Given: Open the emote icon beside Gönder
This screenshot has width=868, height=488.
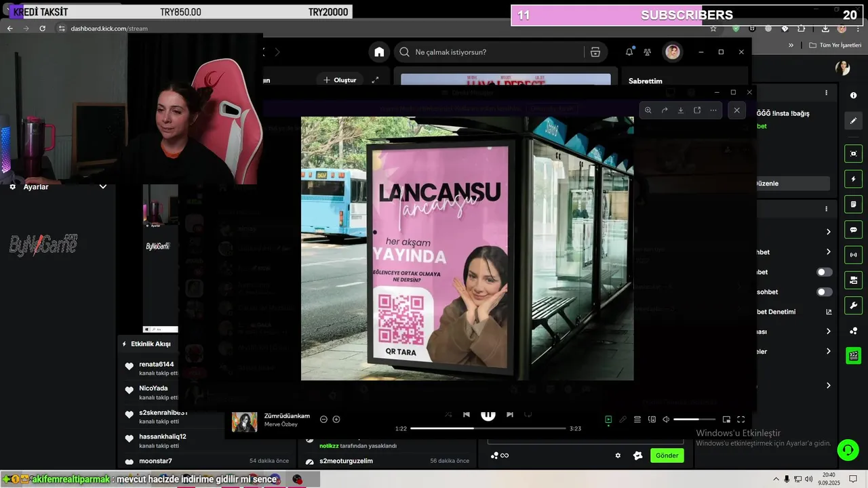Looking at the screenshot, I should [x=637, y=455].
